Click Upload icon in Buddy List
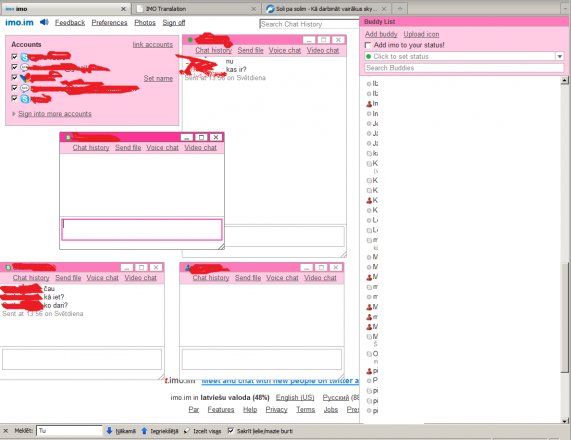This screenshot has width=571, height=440. 421,34
